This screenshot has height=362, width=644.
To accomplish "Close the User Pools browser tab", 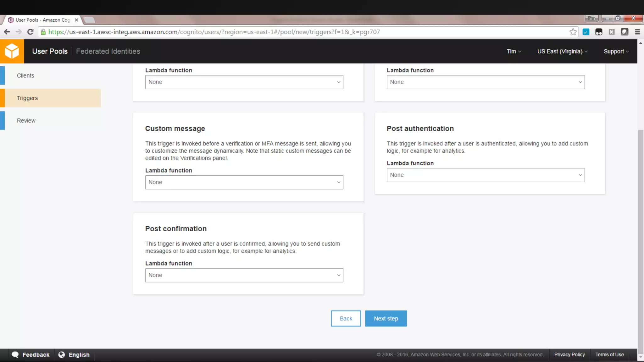I will (76, 20).
